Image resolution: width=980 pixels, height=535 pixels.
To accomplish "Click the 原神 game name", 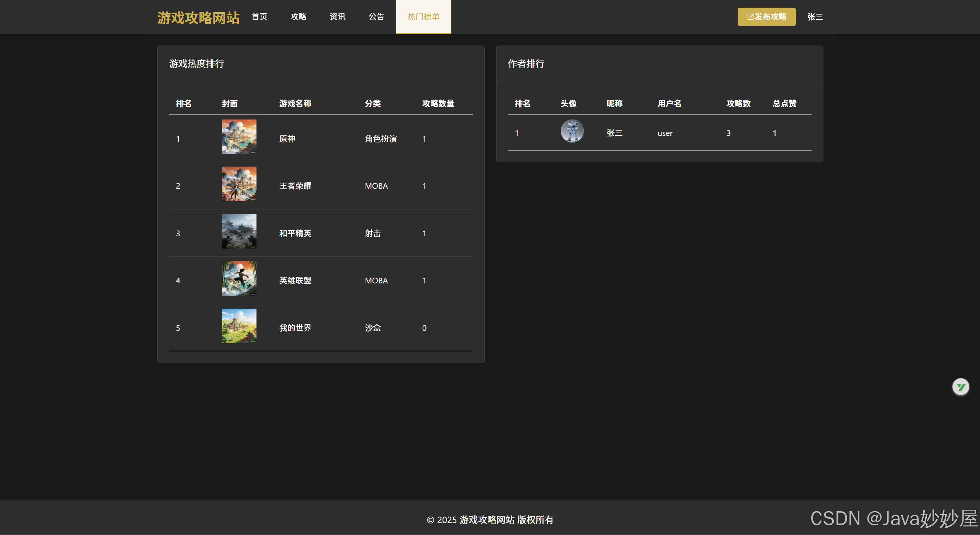I will pos(287,139).
